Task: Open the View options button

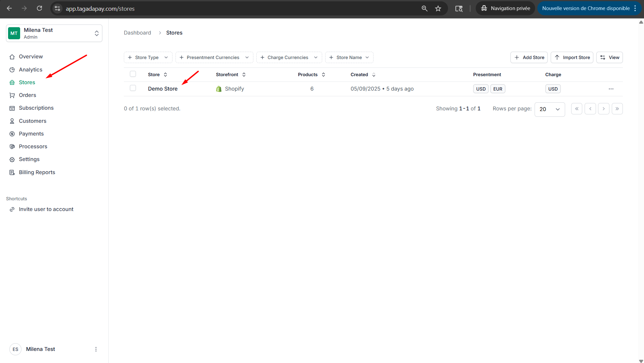Action: [609, 57]
